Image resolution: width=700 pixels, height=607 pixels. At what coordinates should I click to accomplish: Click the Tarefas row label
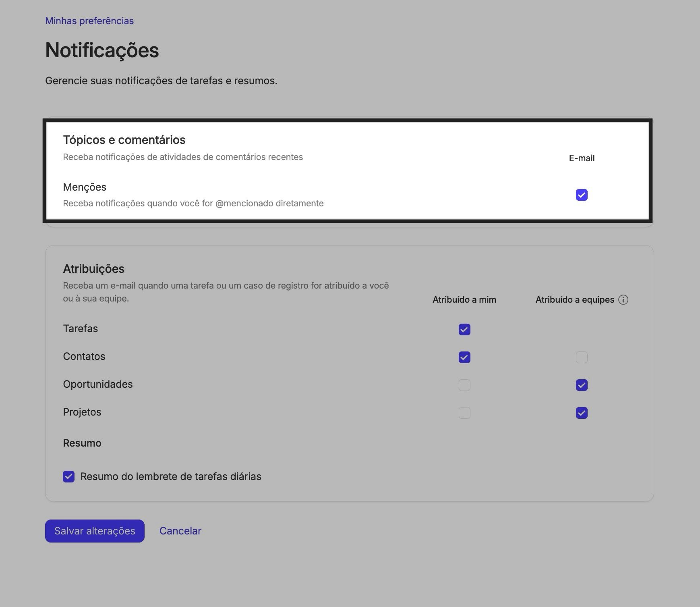click(80, 328)
